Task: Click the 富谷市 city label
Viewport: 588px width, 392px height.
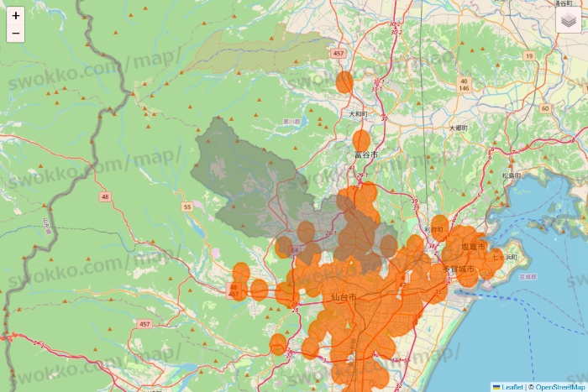Action: pyautogui.click(x=365, y=155)
